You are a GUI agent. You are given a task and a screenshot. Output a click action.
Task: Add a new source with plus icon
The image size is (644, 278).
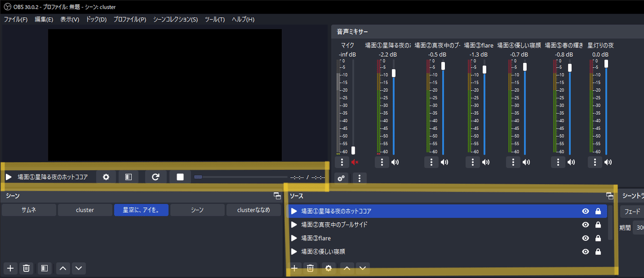294,267
